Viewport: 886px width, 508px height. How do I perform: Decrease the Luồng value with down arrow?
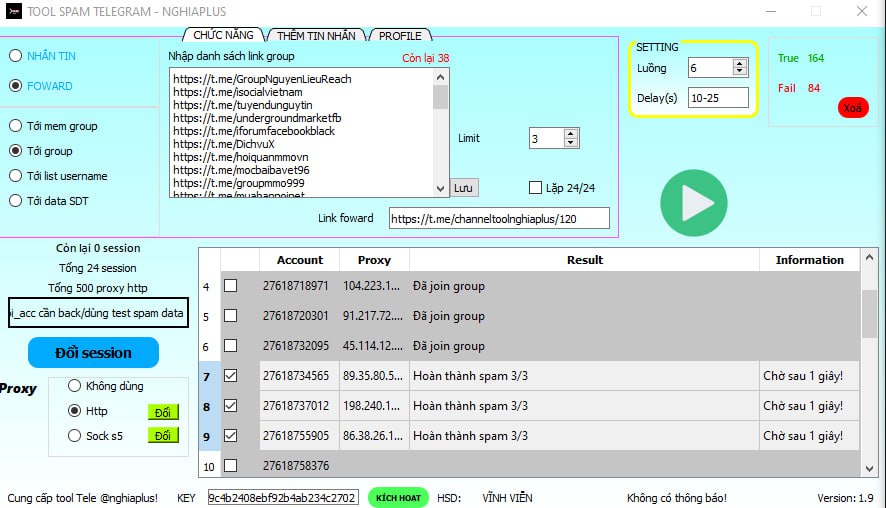pos(740,72)
